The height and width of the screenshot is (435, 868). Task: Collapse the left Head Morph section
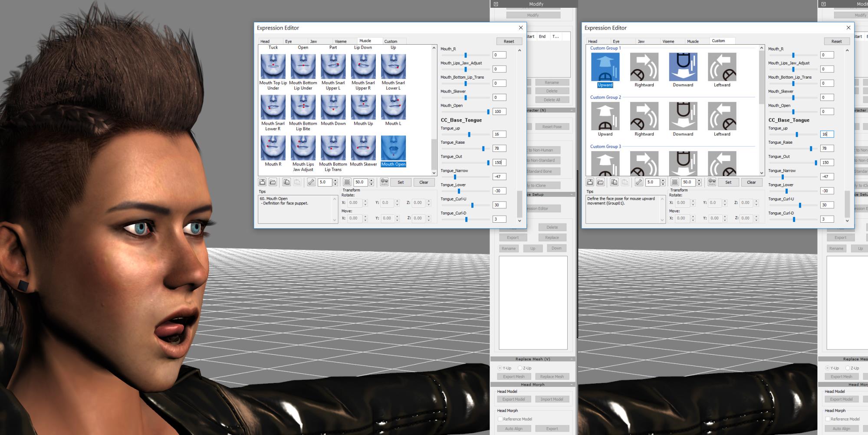(x=572, y=385)
